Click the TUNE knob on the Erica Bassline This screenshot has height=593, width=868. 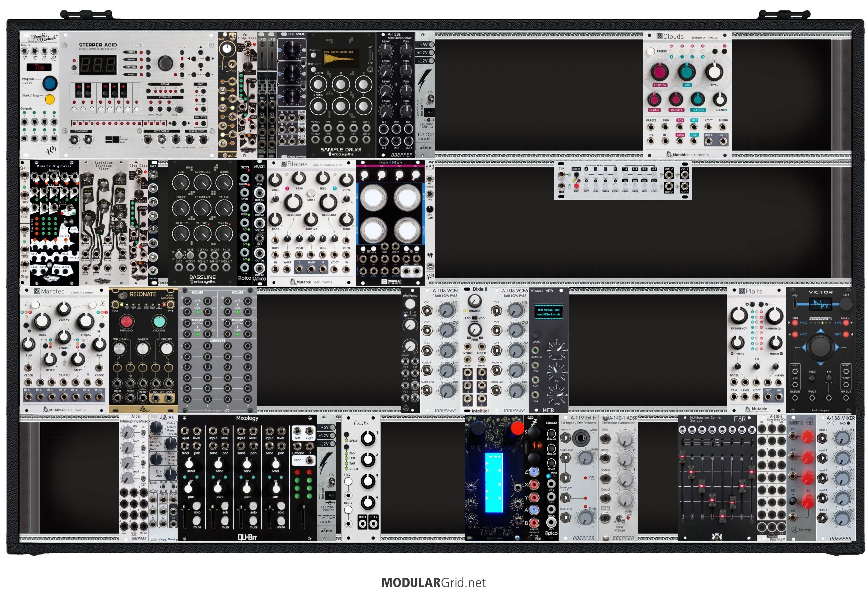[181, 183]
